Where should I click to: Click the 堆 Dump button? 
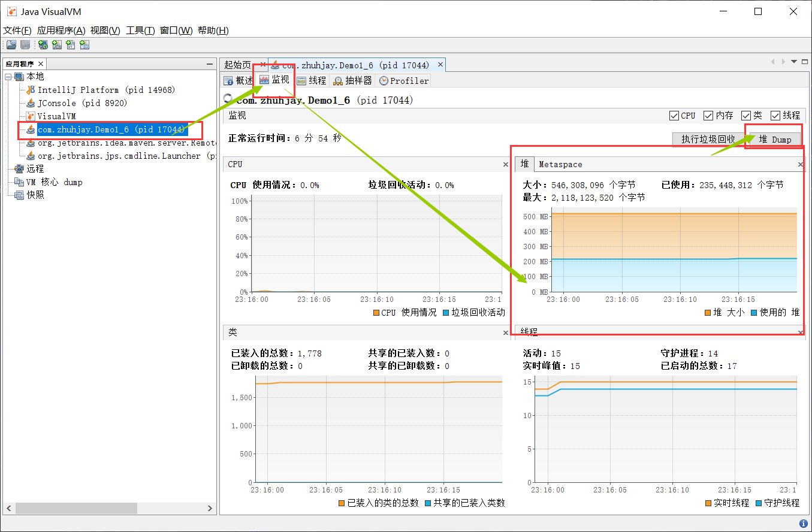775,139
